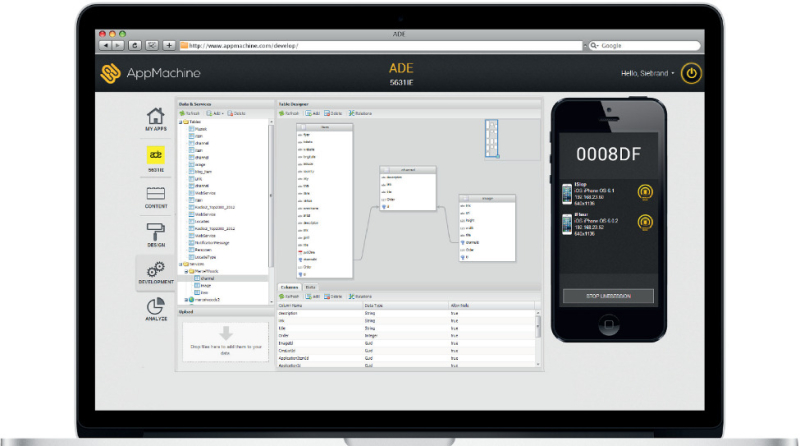Open Add dropdown in Data & Services toolbar
The height and width of the screenshot is (446, 800).
pyautogui.click(x=215, y=113)
